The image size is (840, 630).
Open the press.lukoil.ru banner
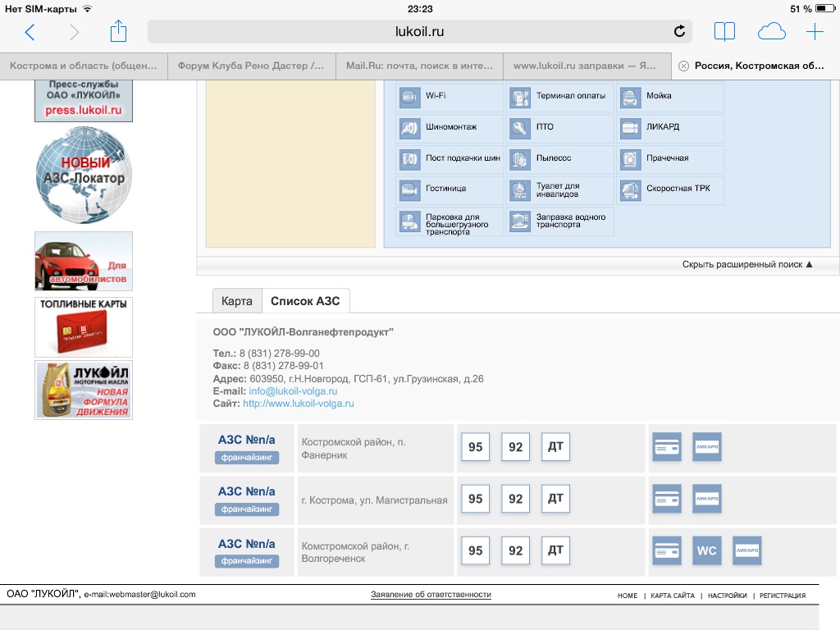tap(84, 101)
